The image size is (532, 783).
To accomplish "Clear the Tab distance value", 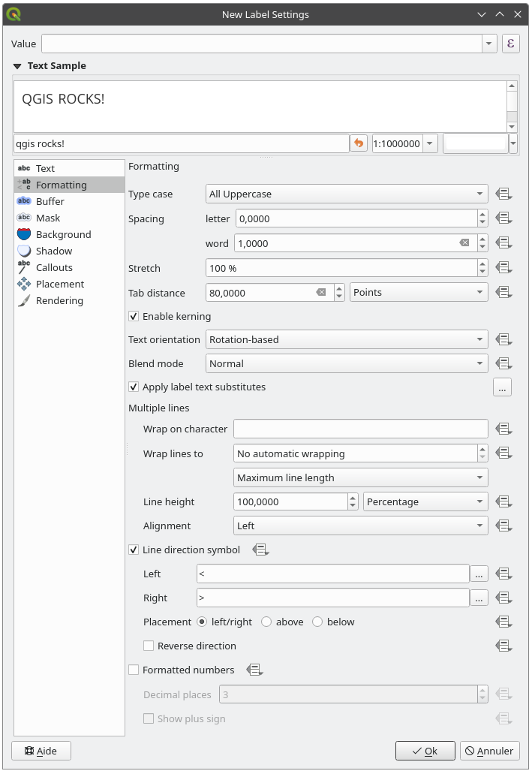I will click(321, 293).
